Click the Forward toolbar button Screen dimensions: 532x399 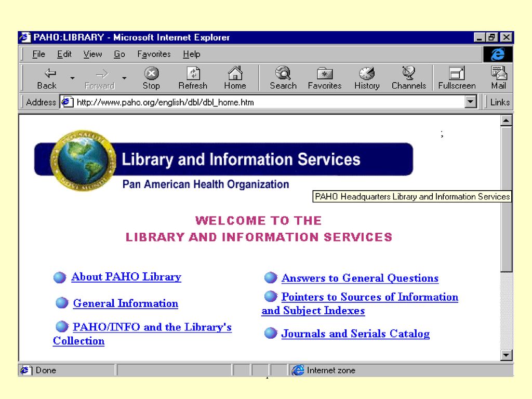point(100,78)
